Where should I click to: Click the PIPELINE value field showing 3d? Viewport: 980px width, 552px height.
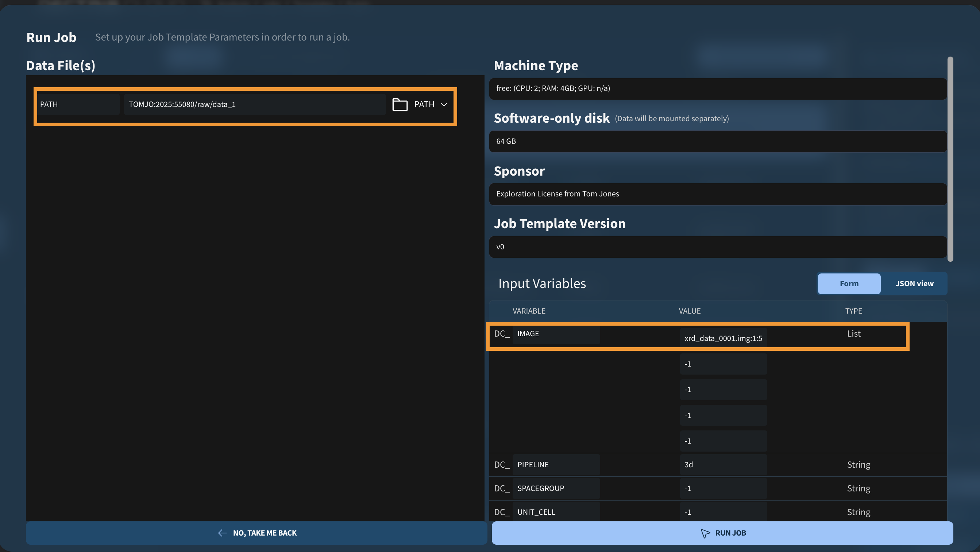(723, 464)
